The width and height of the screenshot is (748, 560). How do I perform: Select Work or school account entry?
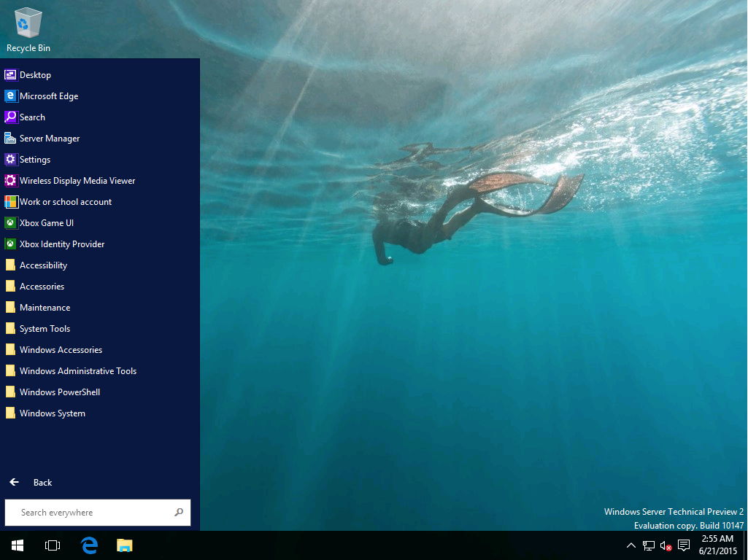(65, 202)
